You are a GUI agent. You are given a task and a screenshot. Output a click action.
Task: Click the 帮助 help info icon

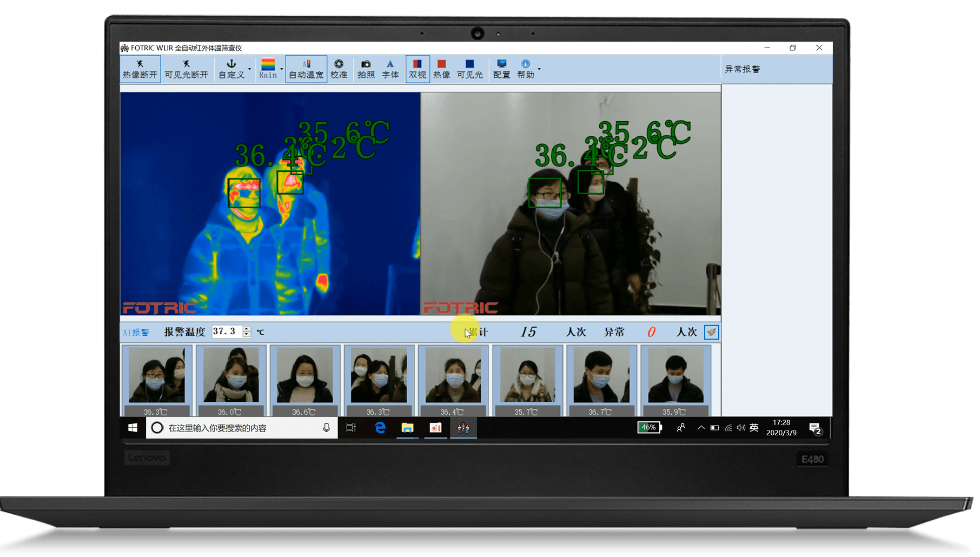(x=526, y=64)
